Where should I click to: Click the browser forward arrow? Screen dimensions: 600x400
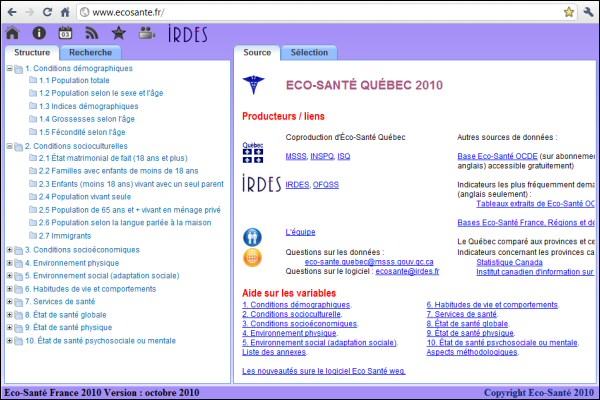click(29, 12)
